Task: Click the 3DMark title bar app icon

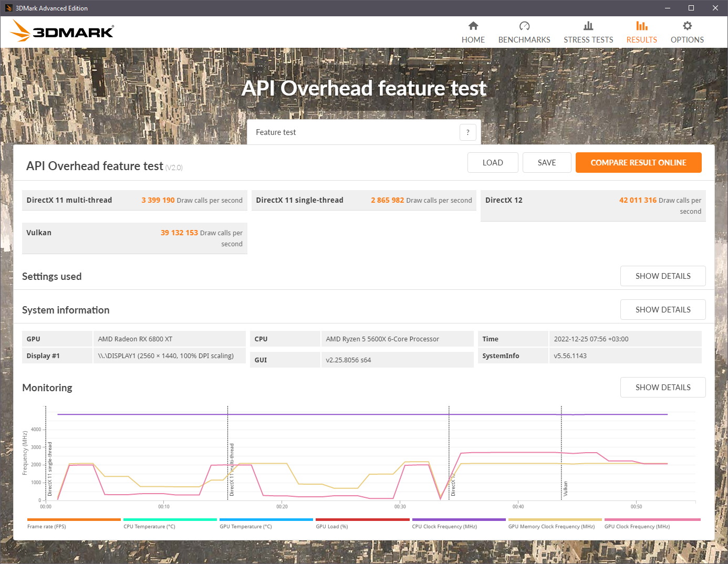Action: pyautogui.click(x=8, y=8)
